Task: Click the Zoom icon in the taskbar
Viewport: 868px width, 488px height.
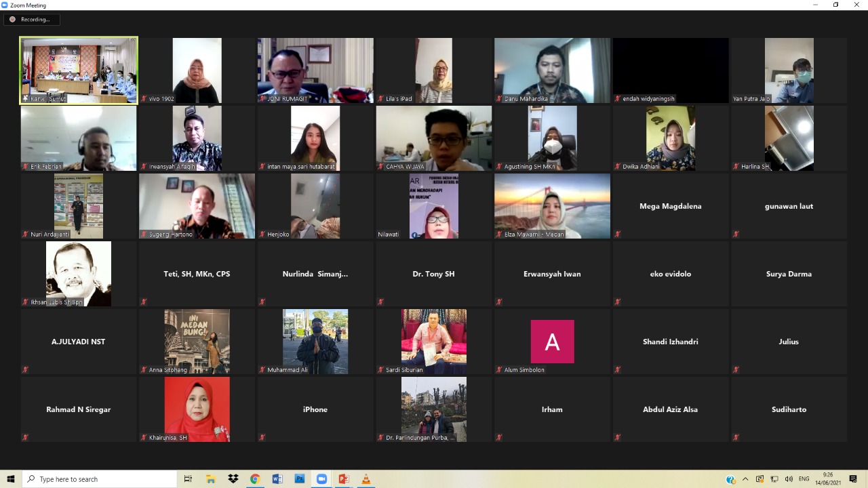Action: (x=321, y=479)
